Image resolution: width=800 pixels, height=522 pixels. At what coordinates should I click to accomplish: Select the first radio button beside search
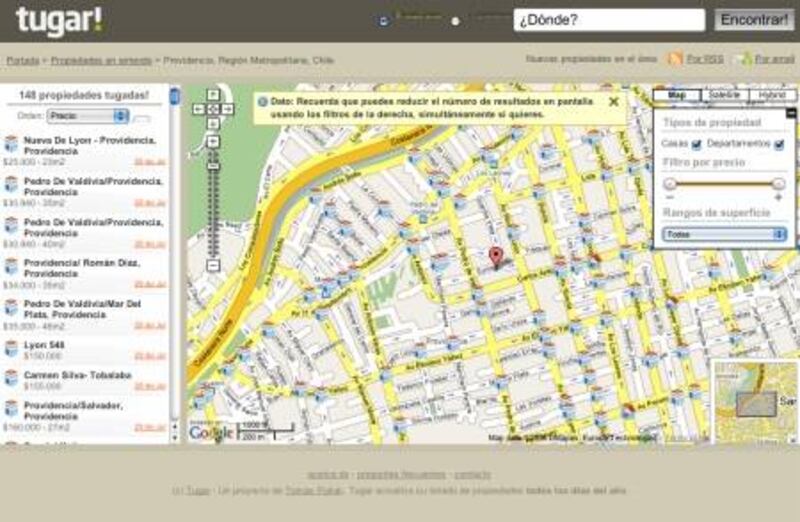pyautogui.click(x=385, y=20)
